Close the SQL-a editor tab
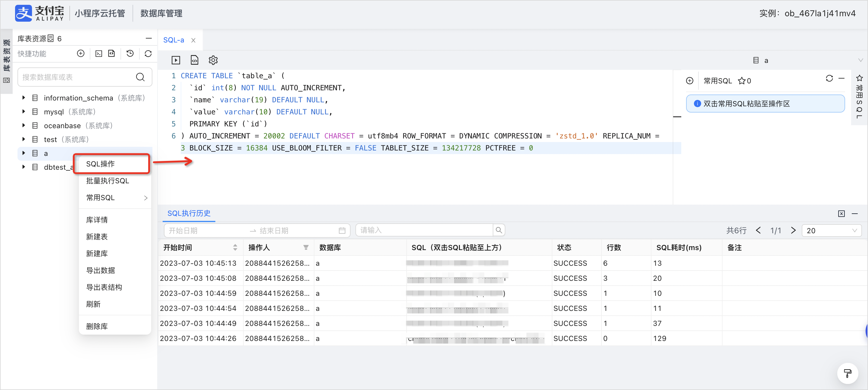 click(x=193, y=40)
